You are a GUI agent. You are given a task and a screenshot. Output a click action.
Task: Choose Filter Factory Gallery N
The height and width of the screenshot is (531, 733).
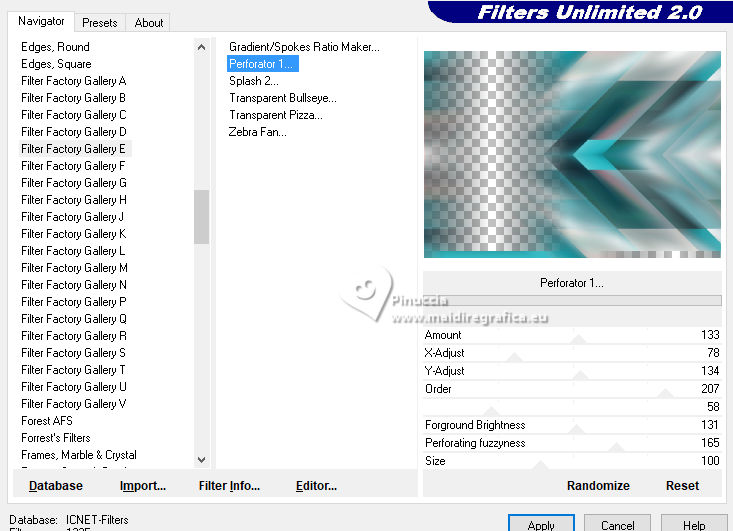(73, 285)
